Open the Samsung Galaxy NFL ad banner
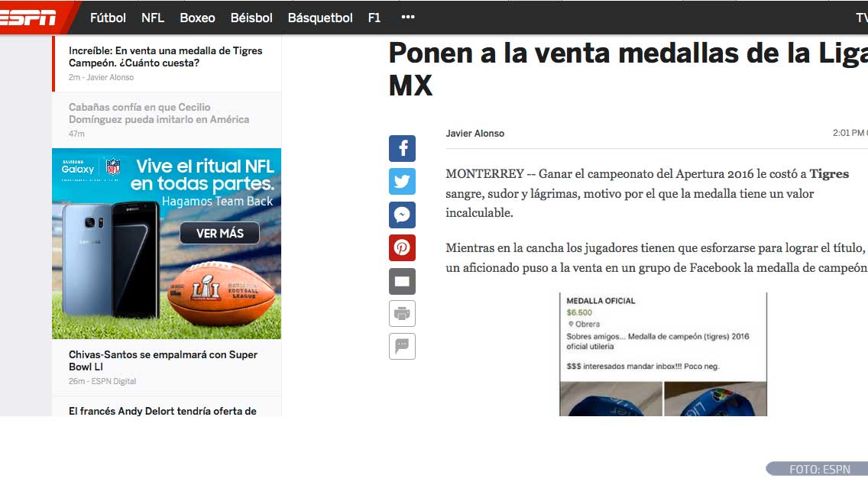The width and height of the screenshot is (868, 488). (167, 244)
